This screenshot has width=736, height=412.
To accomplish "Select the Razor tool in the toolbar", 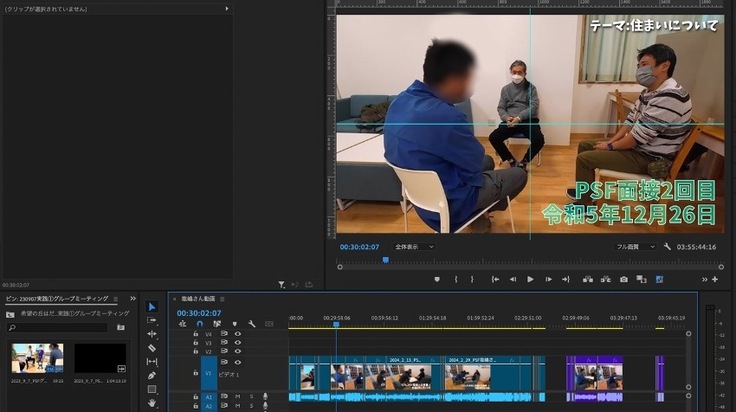I will coord(152,348).
